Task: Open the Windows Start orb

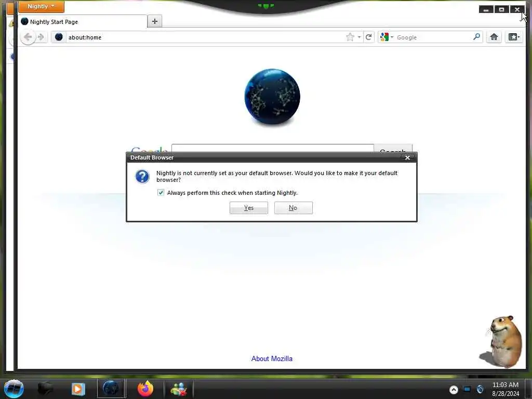Action: click(x=14, y=389)
